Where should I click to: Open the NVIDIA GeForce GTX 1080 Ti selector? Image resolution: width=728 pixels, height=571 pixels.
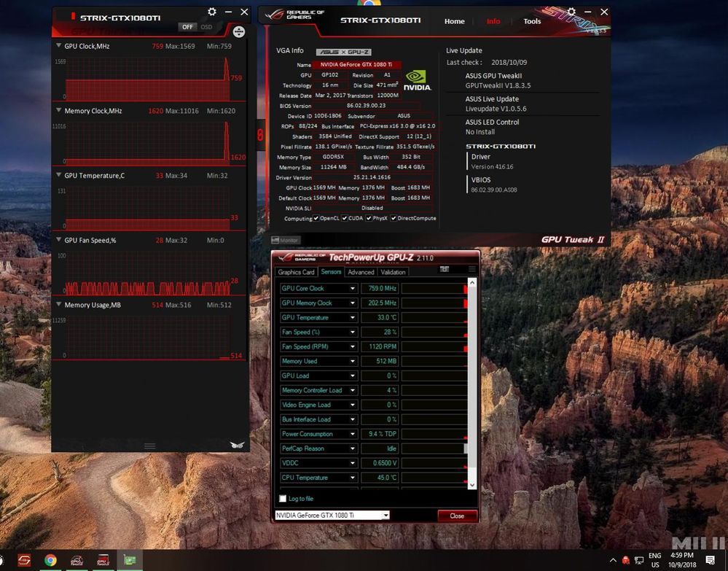pos(332,516)
